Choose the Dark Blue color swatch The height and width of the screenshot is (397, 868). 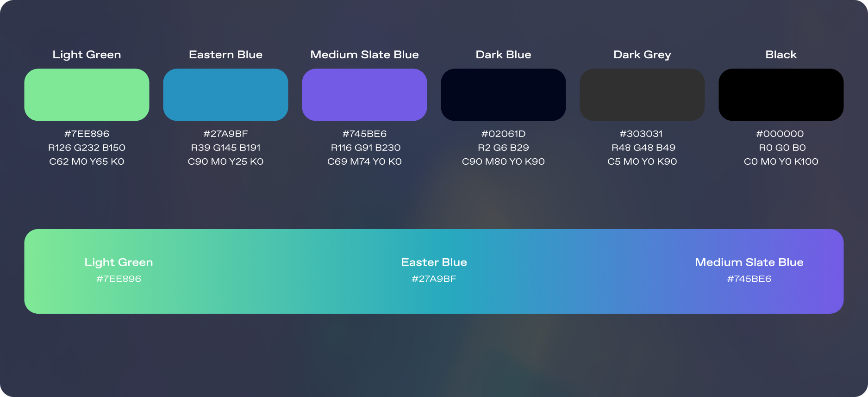pyautogui.click(x=503, y=95)
